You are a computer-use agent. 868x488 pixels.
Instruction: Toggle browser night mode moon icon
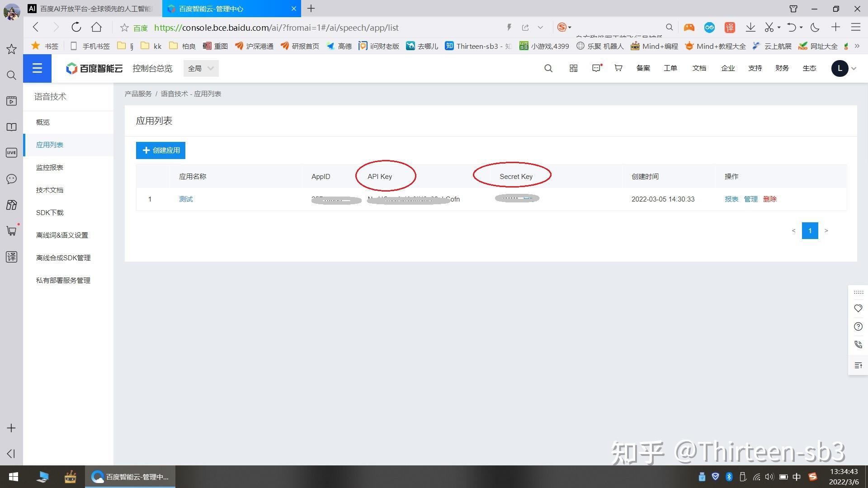tap(815, 28)
